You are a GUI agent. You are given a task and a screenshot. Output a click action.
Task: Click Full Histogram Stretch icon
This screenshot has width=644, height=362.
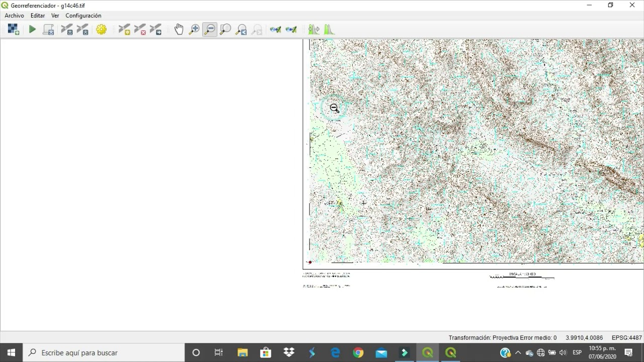click(x=314, y=30)
